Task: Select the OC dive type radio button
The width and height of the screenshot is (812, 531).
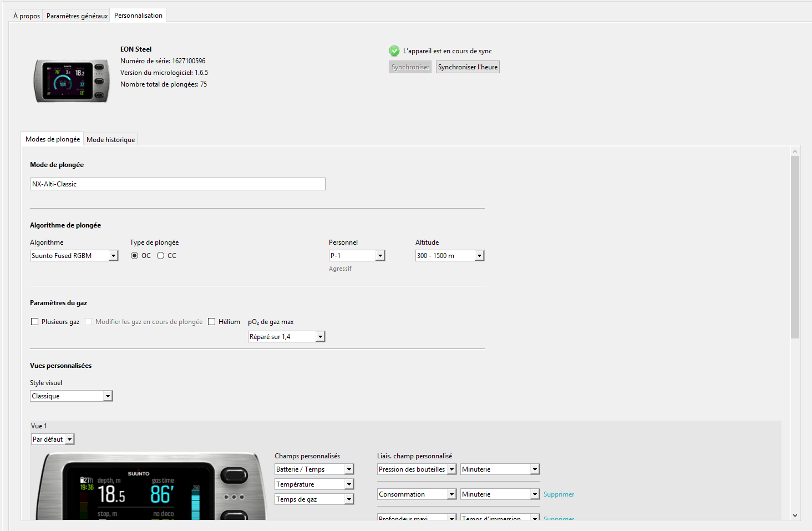Action: 134,256
